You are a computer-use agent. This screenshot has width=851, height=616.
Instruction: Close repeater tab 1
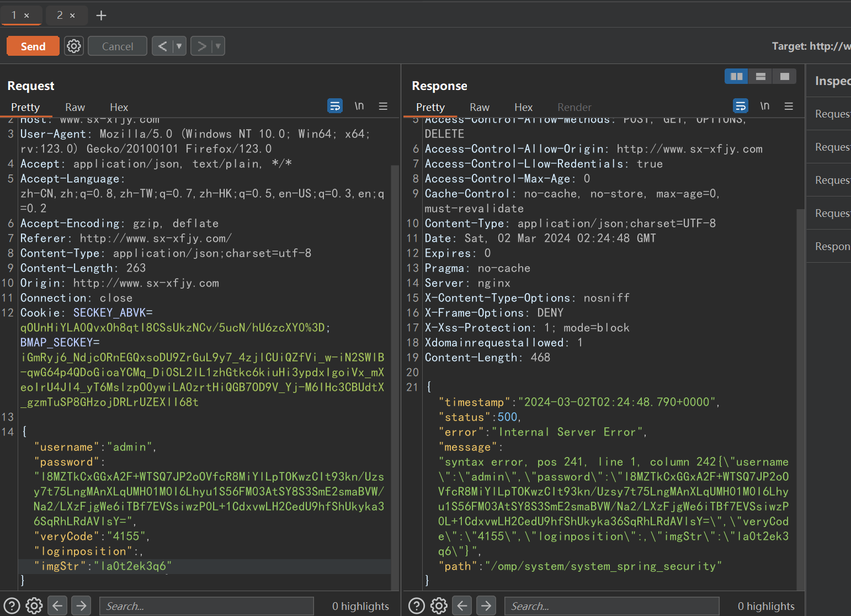(x=26, y=15)
